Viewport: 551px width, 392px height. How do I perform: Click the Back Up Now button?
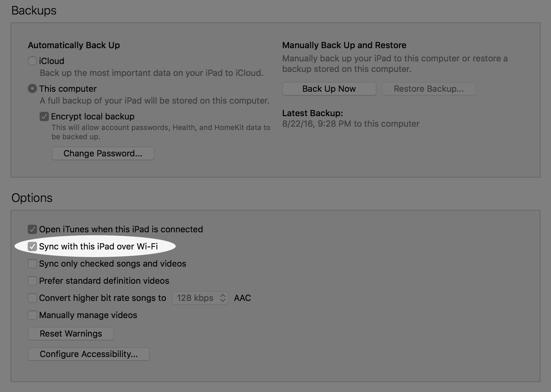tap(329, 88)
